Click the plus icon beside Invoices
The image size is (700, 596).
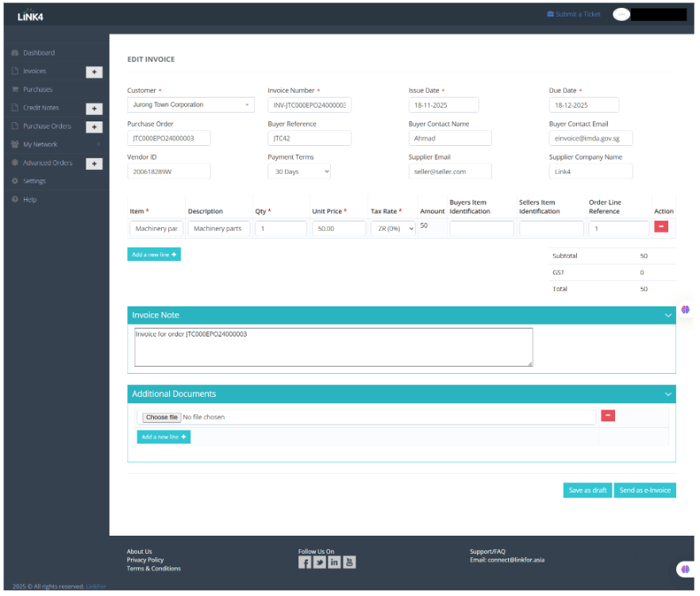(x=94, y=71)
